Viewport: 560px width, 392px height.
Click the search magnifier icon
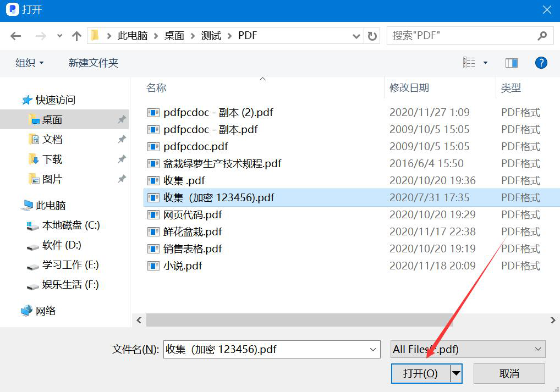click(542, 36)
